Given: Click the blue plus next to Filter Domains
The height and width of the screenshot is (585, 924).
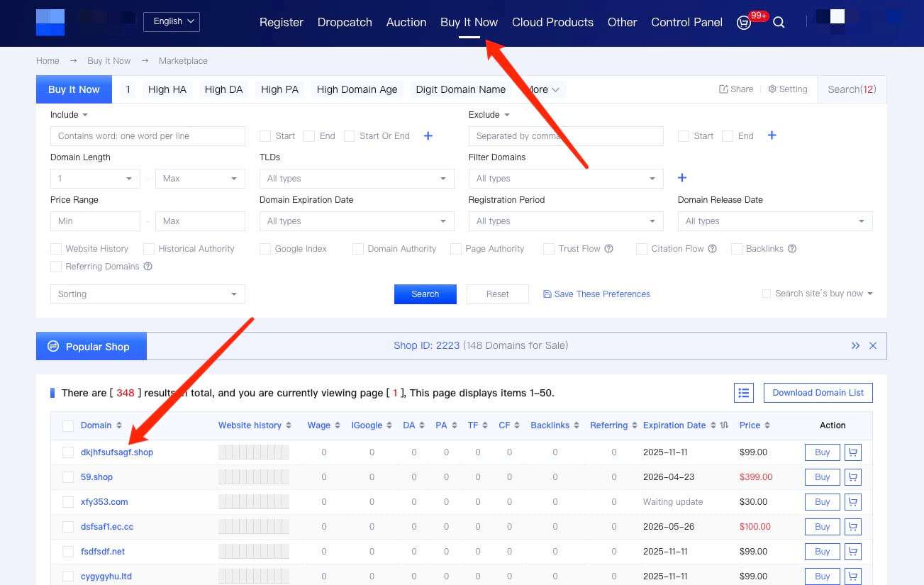Looking at the screenshot, I should [x=682, y=178].
